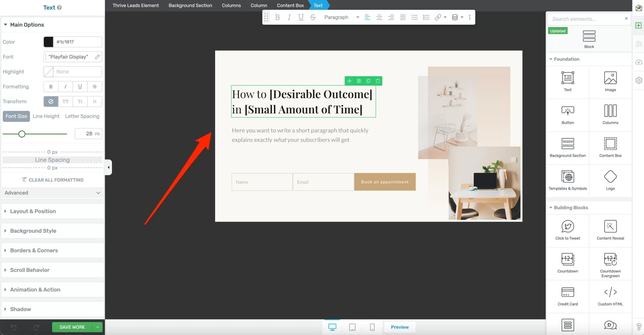Duplicate the selected text element
The width and height of the screenshot is (644, 335).
(368, 81)
